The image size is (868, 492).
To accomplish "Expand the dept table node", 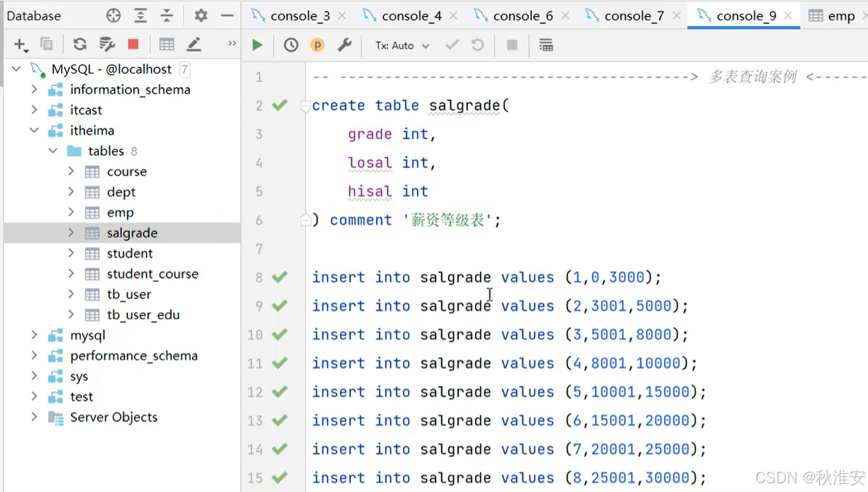I will [71, 191].
